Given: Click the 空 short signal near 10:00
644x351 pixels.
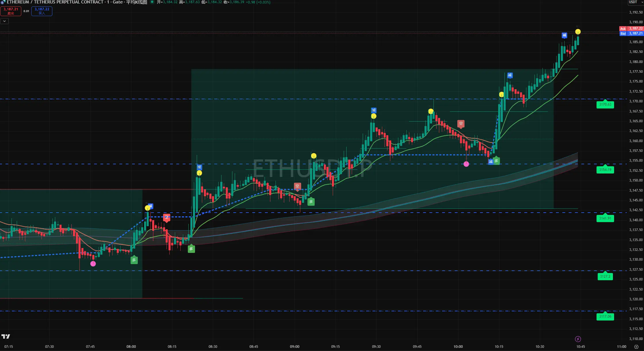Looking at the screenshot, I should tap(461, 124).
